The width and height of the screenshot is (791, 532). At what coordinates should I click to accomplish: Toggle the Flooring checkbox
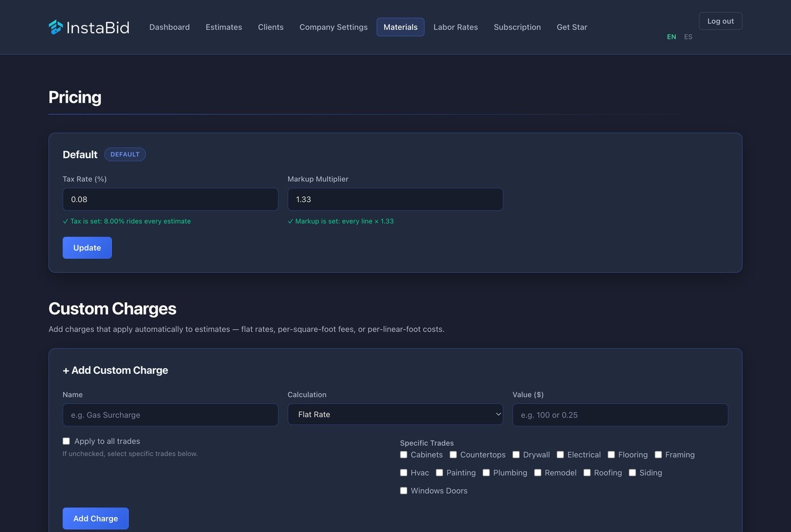tap(611, 455)
